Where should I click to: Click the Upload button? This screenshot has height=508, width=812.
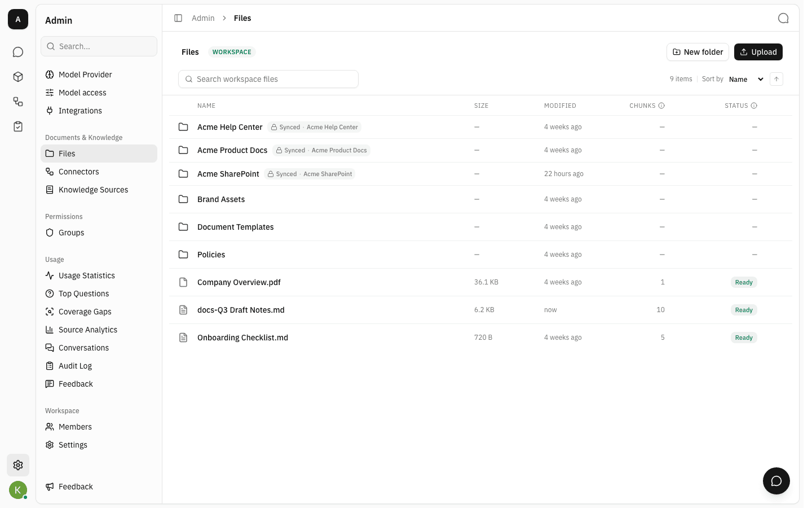(x=758, y=52)
